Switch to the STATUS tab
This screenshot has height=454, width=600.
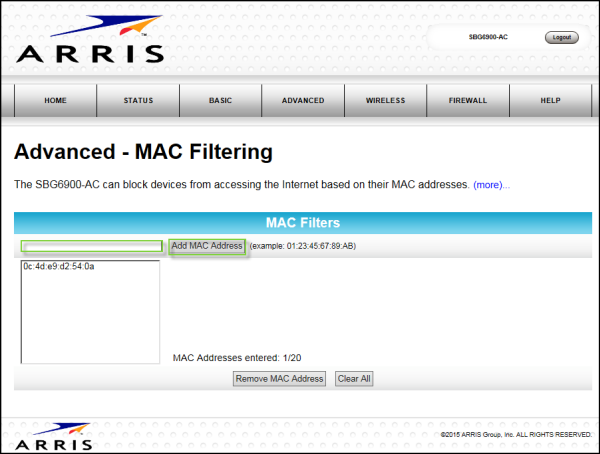coord(138,101)
